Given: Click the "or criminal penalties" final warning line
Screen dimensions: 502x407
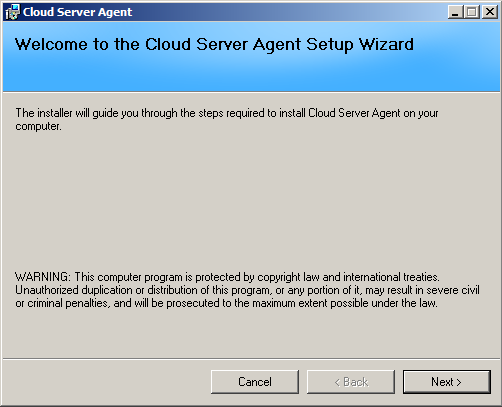Looking at the screenshot, I should pyautogui.click(x=226, y=303).
